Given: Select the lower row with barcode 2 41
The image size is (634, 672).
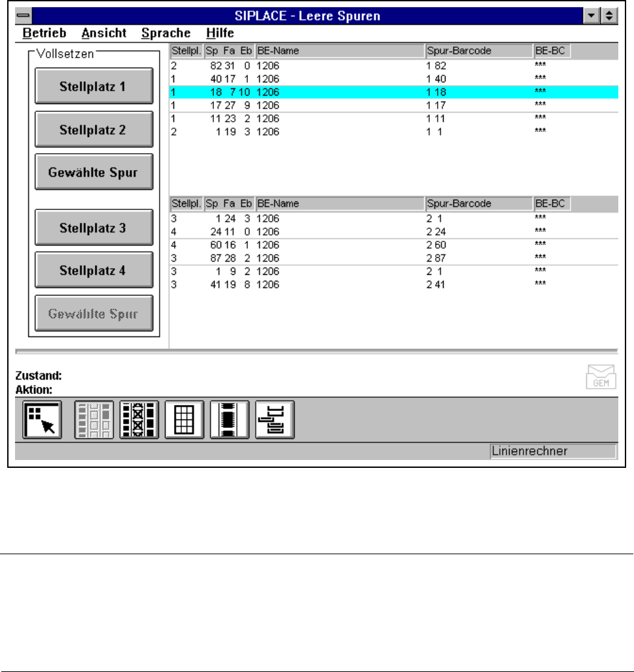Looking at the screenshot, I should 393,285.
